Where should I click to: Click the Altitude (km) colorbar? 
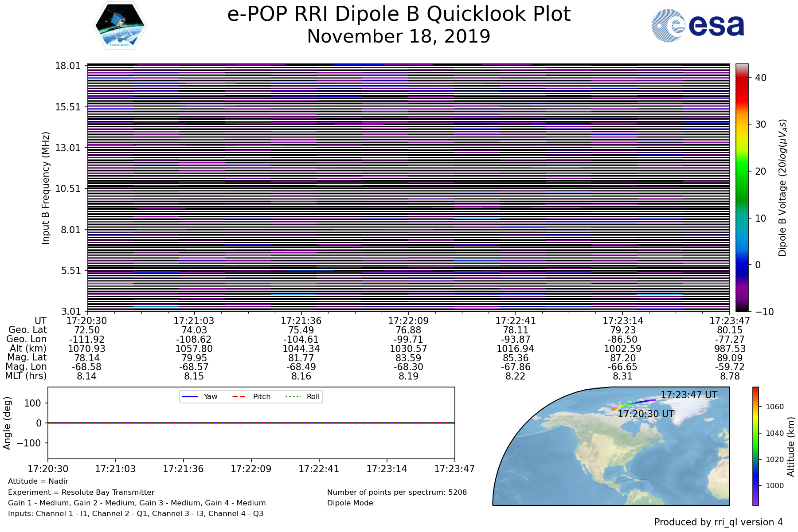pyautogui.click(x=755, y=446)
